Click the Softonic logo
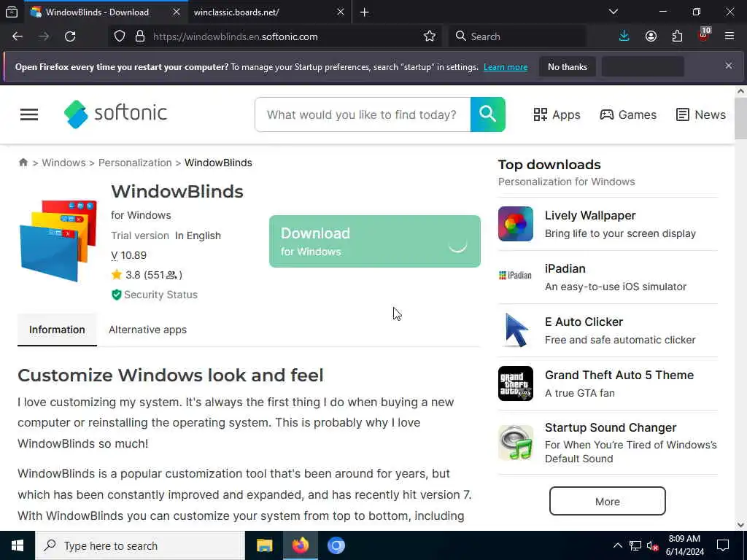The width and height of the screenshot is (747, 560). 115,114
